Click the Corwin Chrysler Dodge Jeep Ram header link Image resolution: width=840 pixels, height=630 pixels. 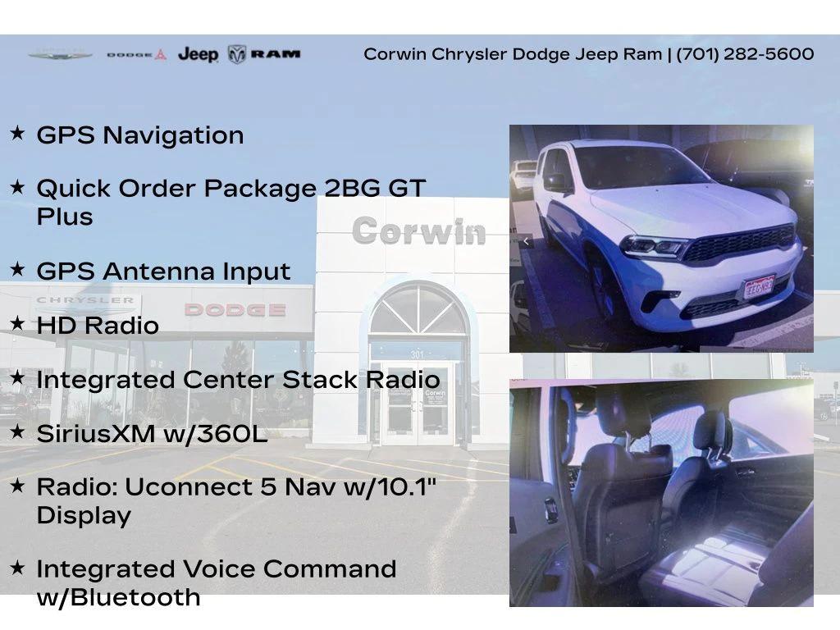pos(509,55)
